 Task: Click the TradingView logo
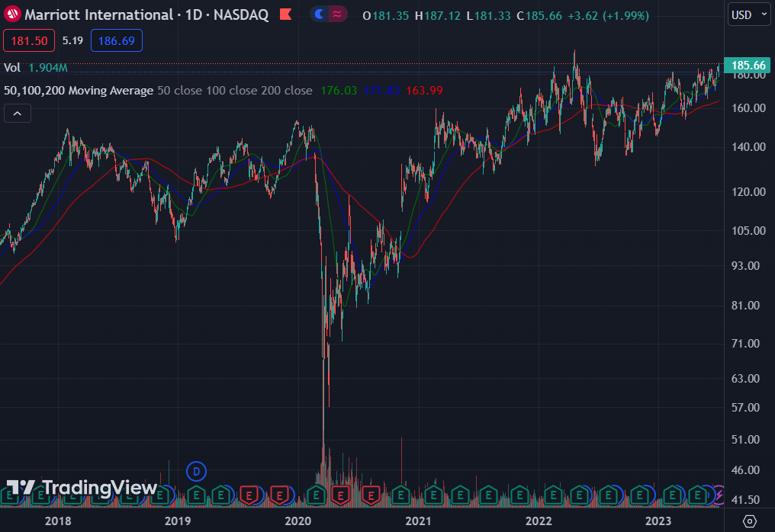tap(82, 488)
